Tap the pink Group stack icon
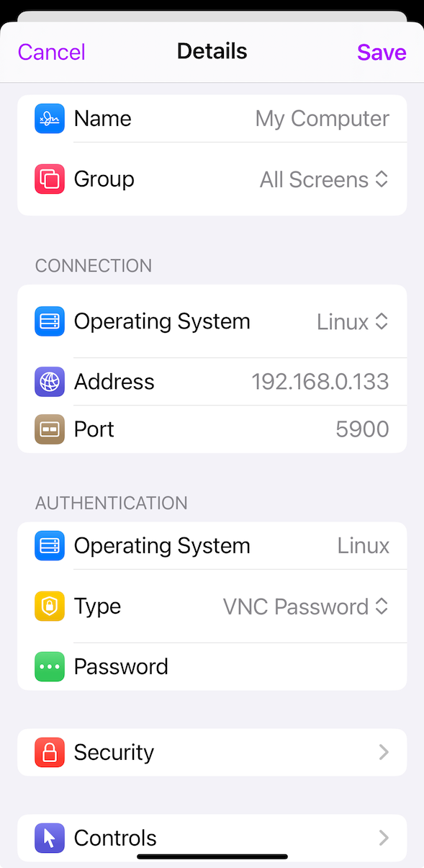Image resolution: width=424 pixels, height=868 pixels. tap(50, 179)
